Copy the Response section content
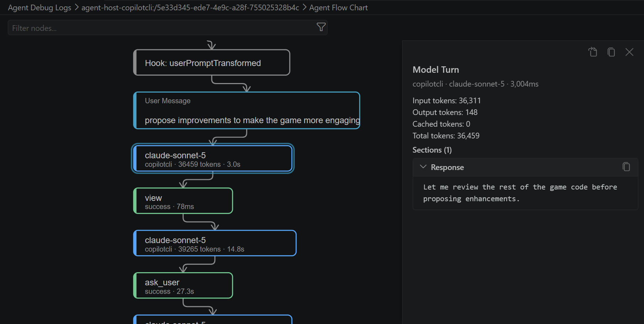The image size is (644, 324). tap(626, 167)
